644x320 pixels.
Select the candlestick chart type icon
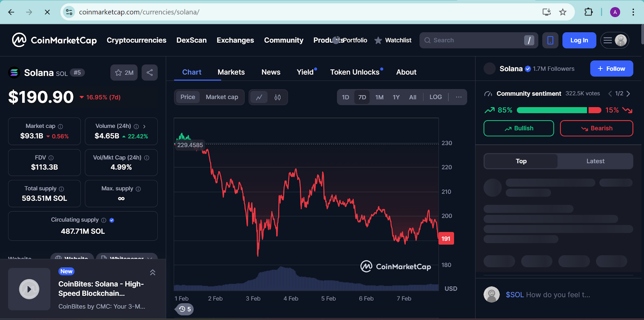pos(277,97)
